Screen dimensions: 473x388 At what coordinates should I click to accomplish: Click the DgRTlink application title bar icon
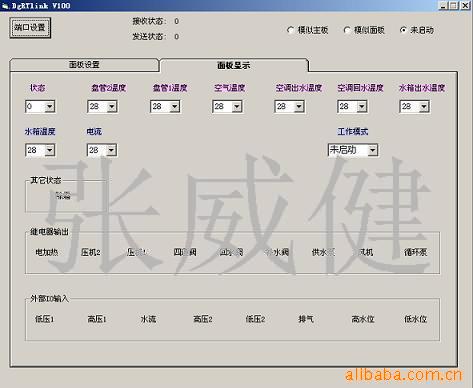(x=5, y=6)
